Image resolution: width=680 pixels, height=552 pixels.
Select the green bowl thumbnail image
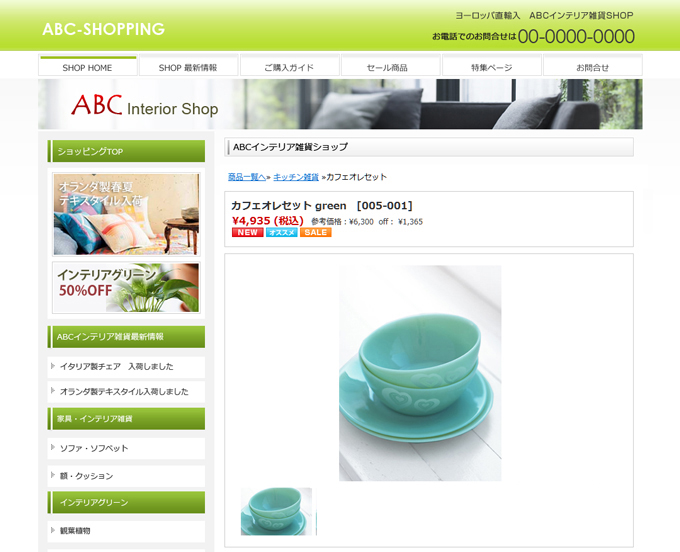278,511
